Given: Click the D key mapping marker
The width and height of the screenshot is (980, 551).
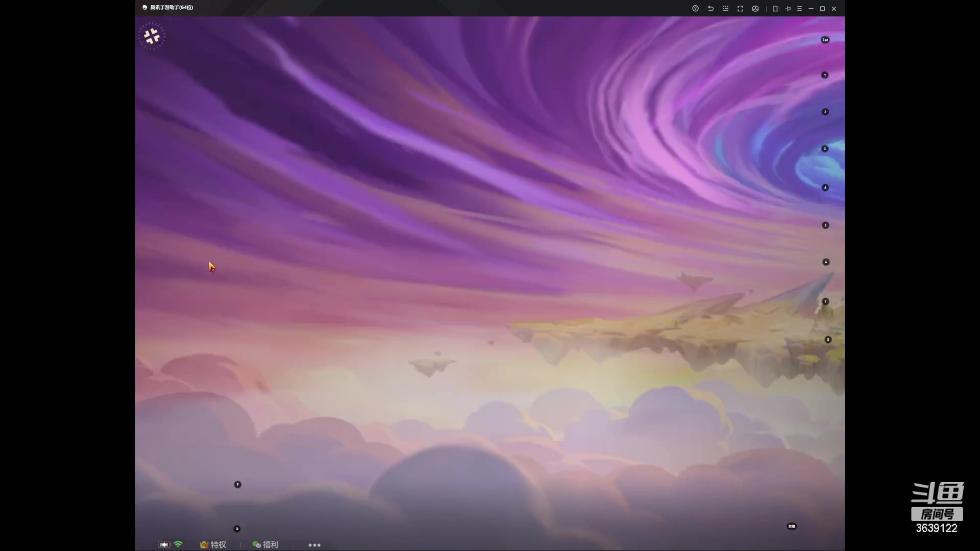Looking at the screenshot, I should pos(237,529).
